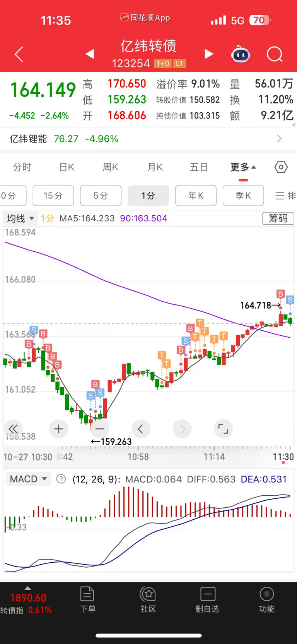This screenshot has height=644, width=297.
Task: Open 亿纬锂能 underlying stock row
Action: click(148, 139)
